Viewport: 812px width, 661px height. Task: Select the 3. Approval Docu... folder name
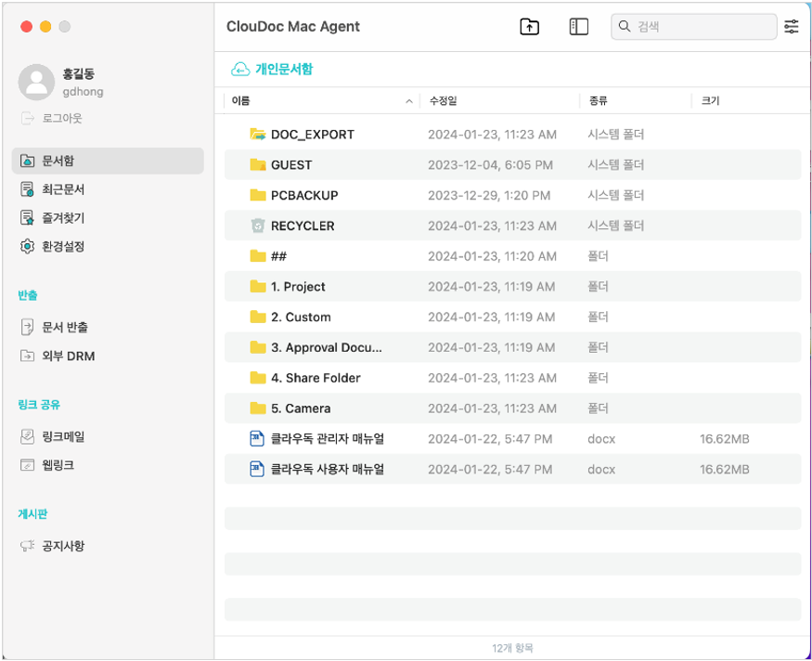pos(327,347)
